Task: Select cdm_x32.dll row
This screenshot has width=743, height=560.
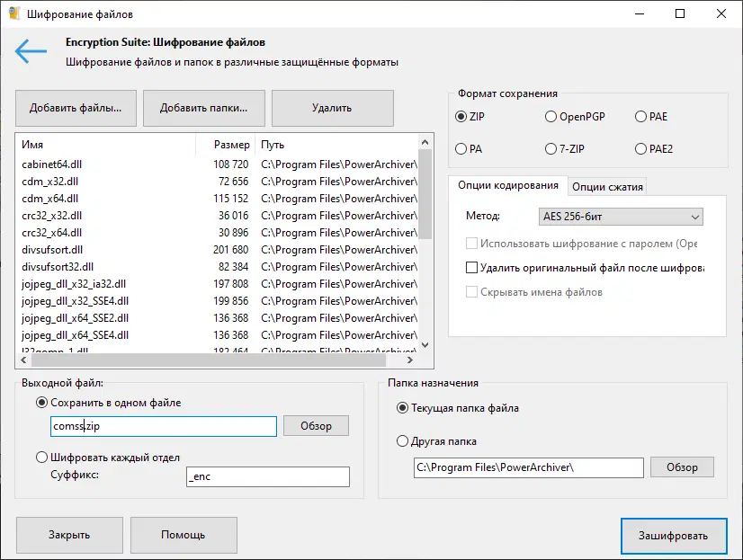Action: (218, 182)
